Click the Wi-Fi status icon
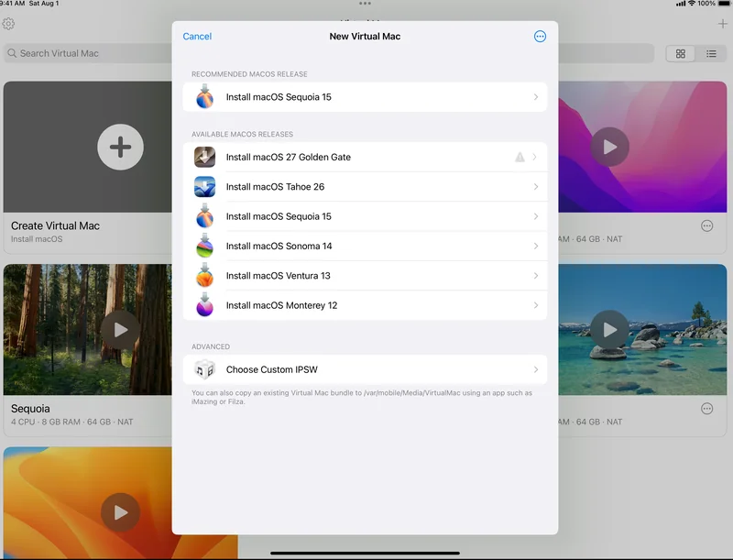Screen dimensions: 733x560 tap(692, 4)
